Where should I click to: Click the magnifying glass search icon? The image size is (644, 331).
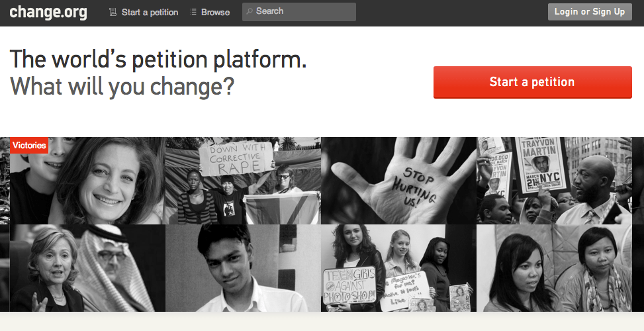[250, 12]
